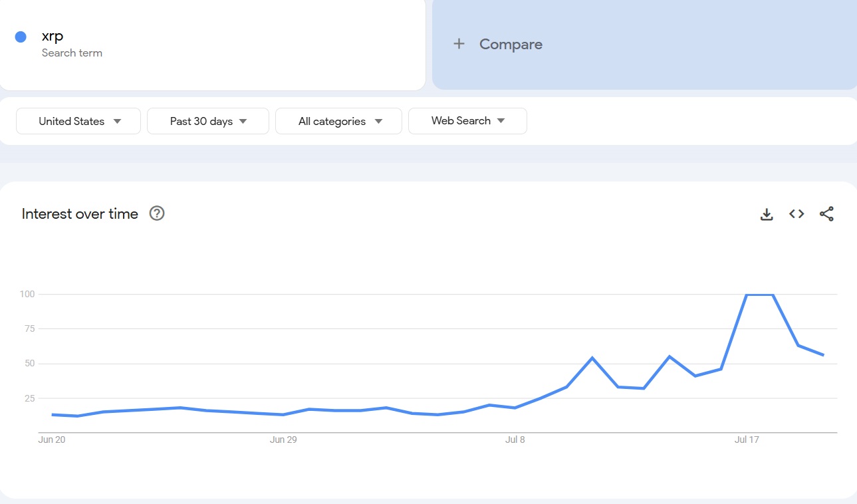Open the Past 30 days dropdown
Image resolution: width=857 pixels, height=504 pixels.
(x=208, y=121)
